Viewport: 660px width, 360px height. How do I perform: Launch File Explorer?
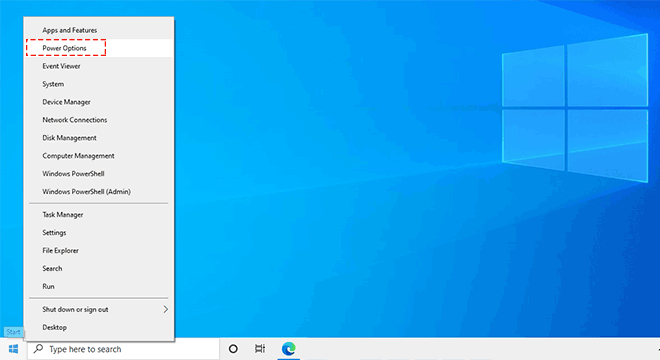tap(99, 251)
